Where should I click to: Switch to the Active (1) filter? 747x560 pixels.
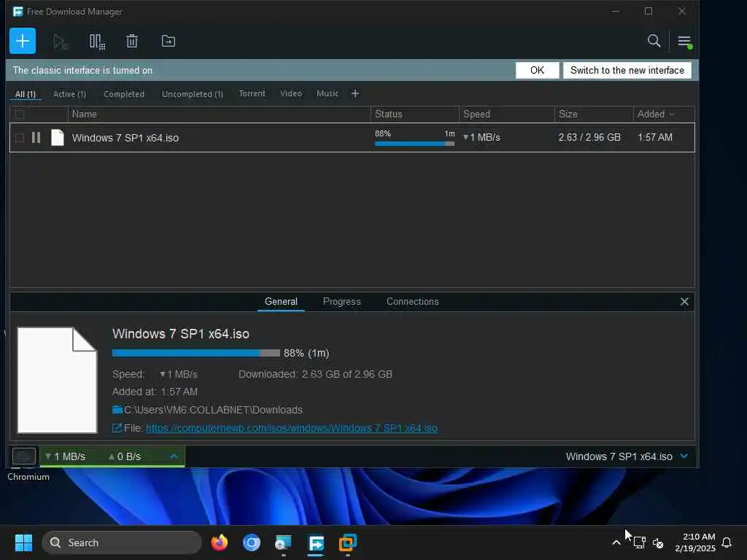[69, 94]
